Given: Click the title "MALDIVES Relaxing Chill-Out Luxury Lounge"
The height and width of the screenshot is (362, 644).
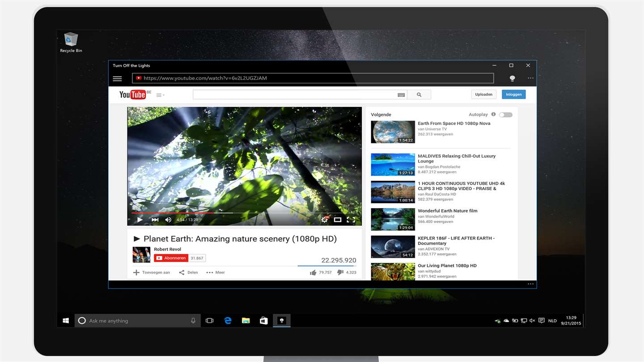Looking at the screenshot, I should click(x=457, y=159).
